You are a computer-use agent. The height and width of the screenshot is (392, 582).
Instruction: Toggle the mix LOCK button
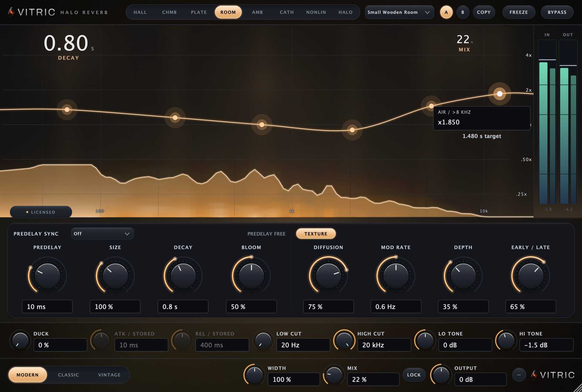click(414, 375)
